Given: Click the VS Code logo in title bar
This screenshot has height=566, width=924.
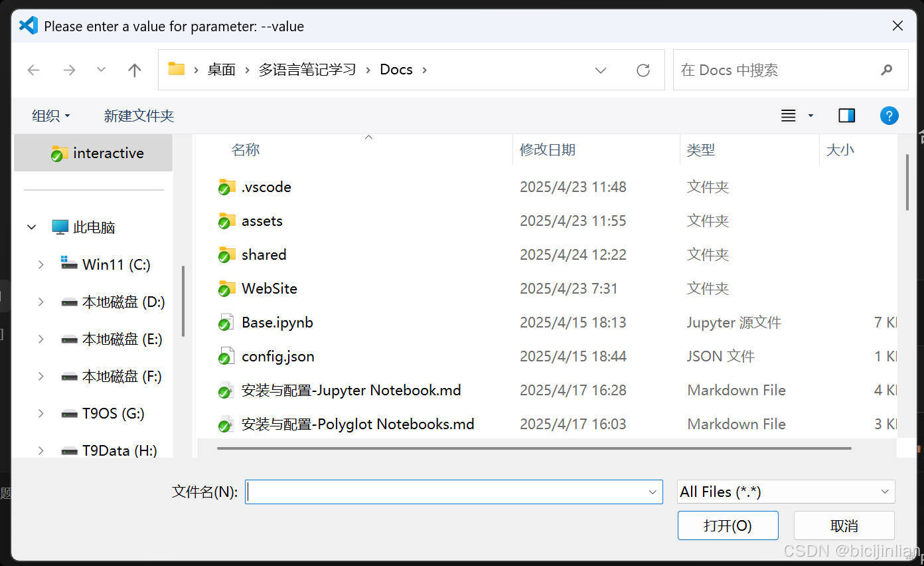Looking at the screenshot, I should click(x=29, y=26).
